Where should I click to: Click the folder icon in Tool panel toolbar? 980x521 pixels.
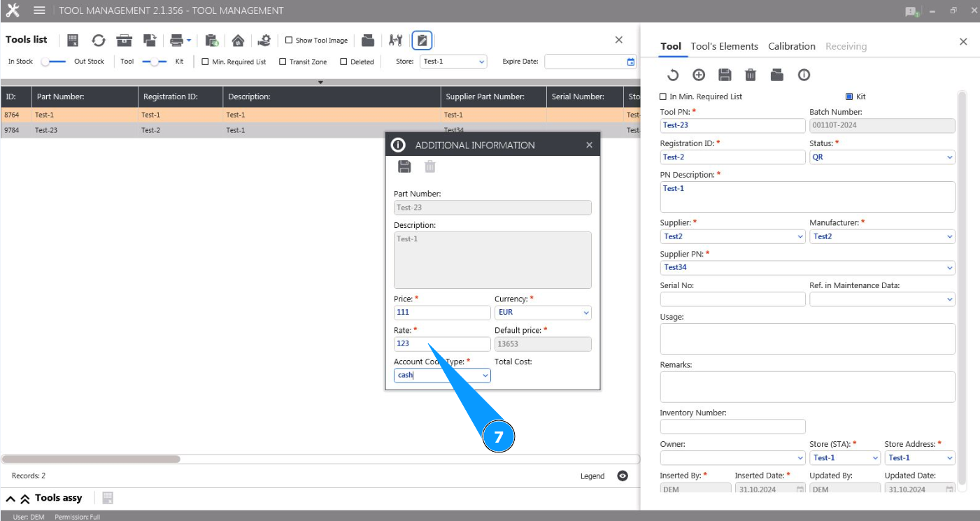(x=777, y=75)
